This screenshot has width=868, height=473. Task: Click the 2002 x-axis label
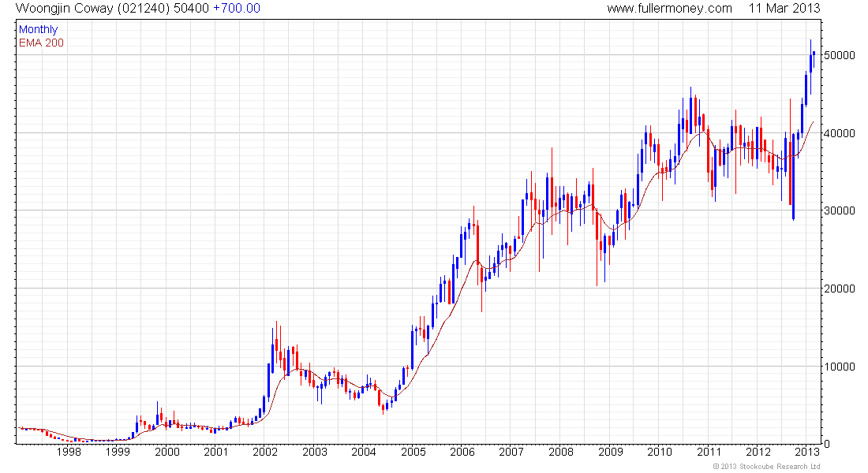[x=265, y=452]
